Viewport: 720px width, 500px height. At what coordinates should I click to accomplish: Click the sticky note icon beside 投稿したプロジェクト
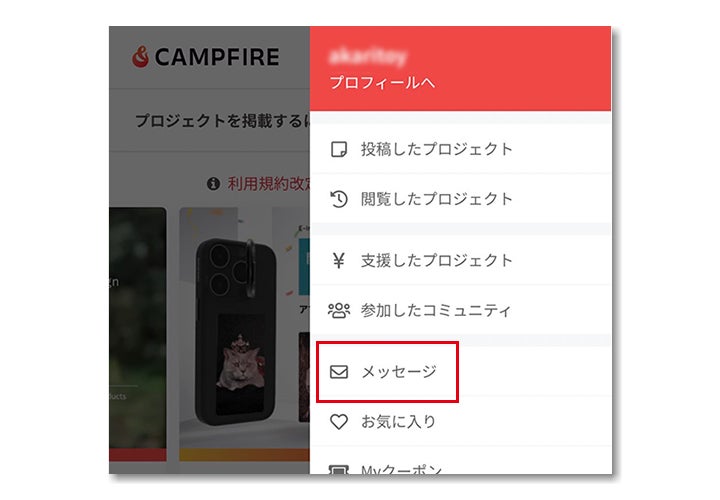coord(339,149)
